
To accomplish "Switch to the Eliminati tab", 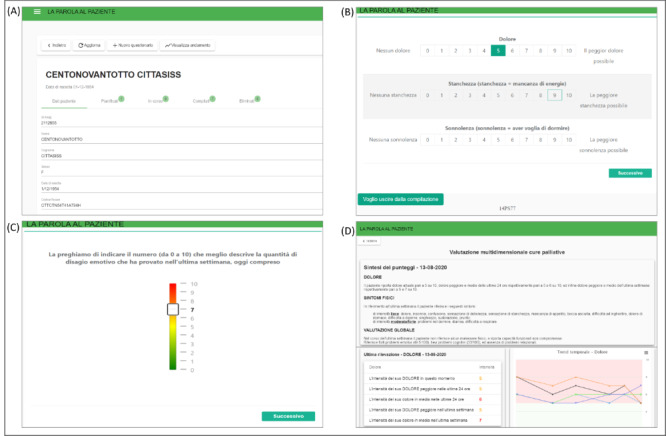I will (x=247, y=101).
